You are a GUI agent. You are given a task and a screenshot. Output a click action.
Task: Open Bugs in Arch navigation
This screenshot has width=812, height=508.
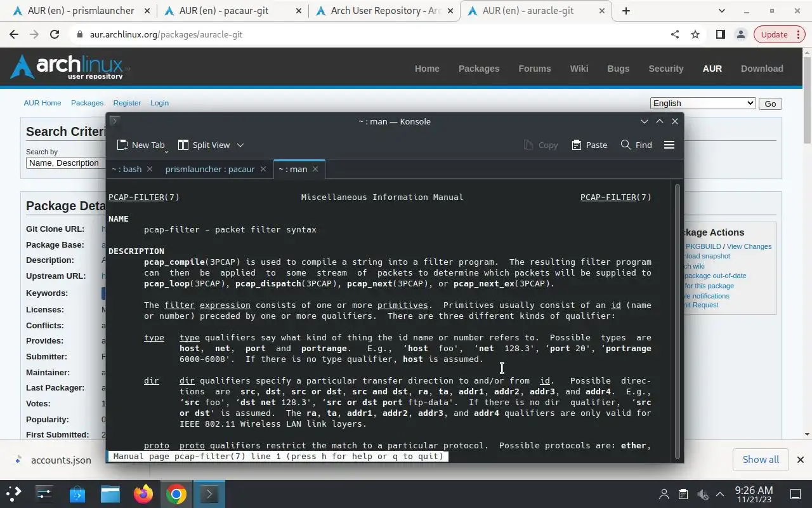click(x=619, y=69)
